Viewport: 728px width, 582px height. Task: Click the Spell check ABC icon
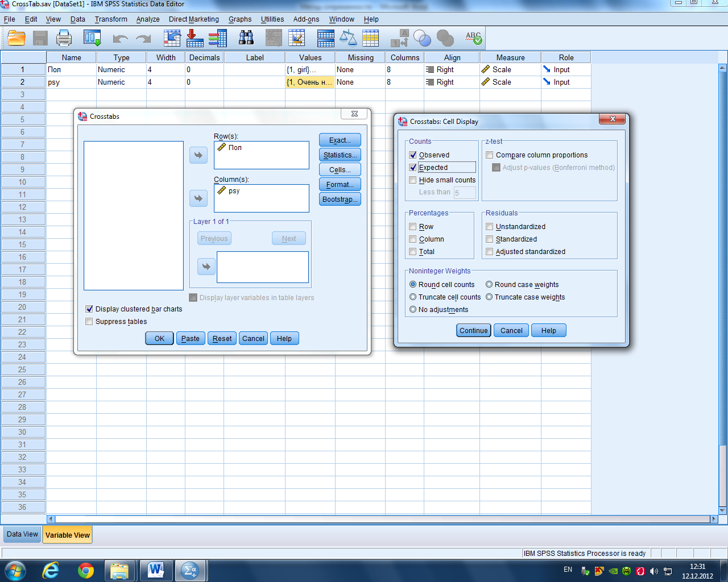click(473, 39)
